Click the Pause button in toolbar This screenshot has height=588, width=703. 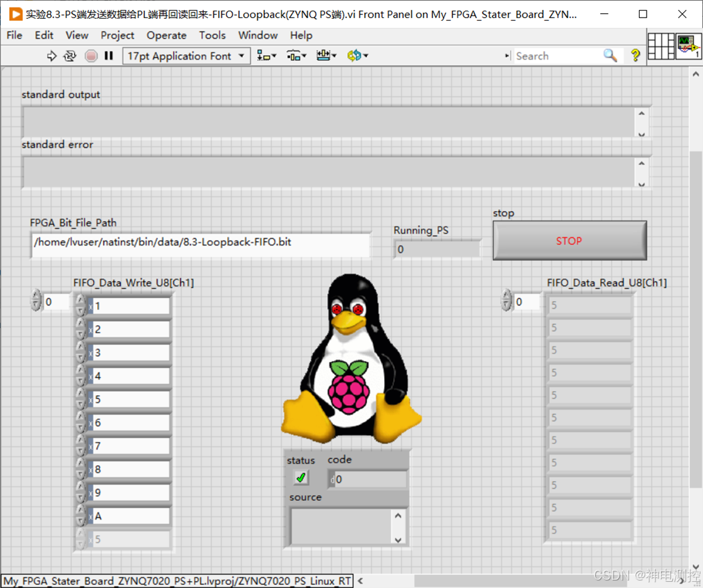[108, 56]
